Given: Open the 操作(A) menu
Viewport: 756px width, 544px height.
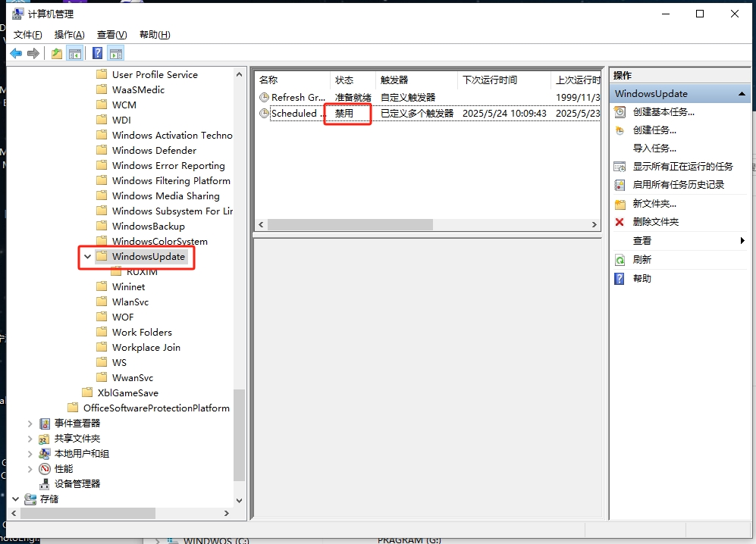Looking at the screenshot, I should click(69, 35).
